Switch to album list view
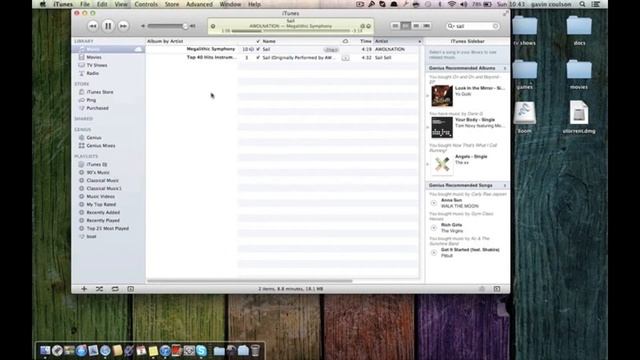Viewport: 640px width, 360px height. tap(405, 26)
